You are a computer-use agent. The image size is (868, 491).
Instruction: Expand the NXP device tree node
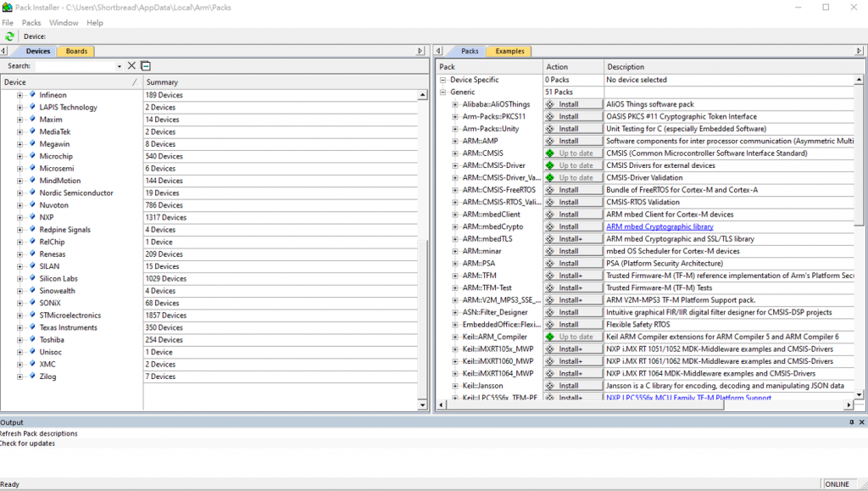[20, 218]
